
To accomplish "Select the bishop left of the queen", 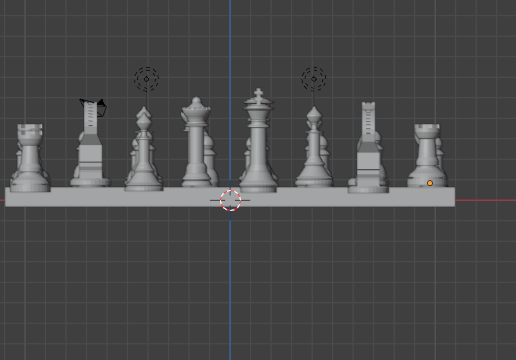I will pyautogui.click(x=144, y=153).
